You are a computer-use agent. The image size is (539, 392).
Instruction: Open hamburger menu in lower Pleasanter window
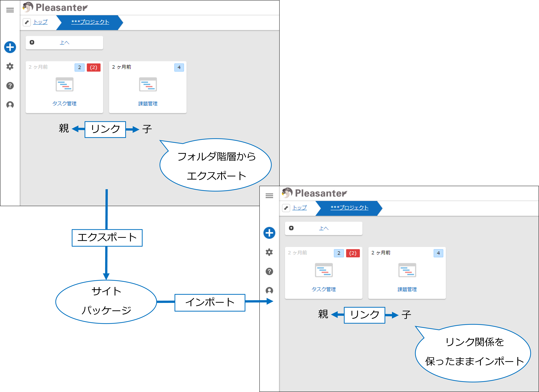coord(269,196)
